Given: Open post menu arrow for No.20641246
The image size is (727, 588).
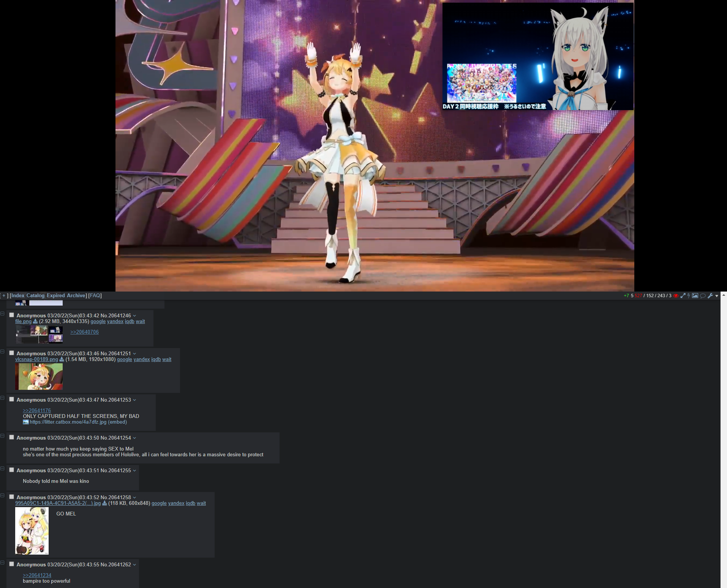Looking at the screenshot, I should coord(134,316).
